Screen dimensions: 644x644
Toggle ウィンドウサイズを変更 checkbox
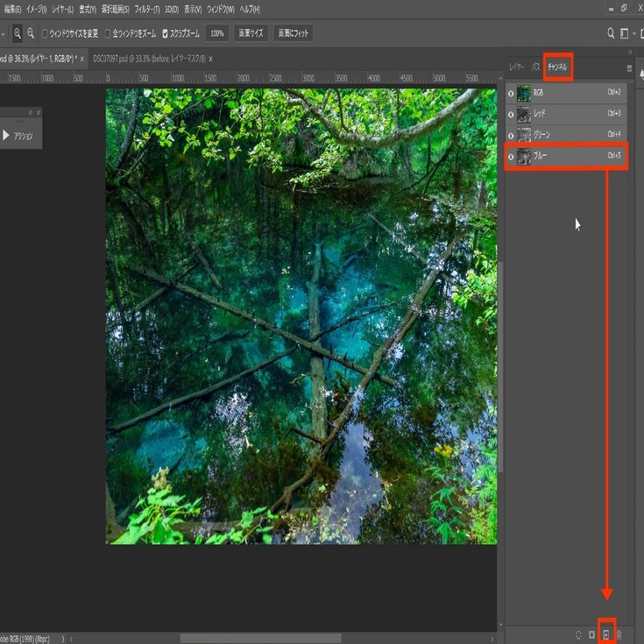tap(46, 33)
